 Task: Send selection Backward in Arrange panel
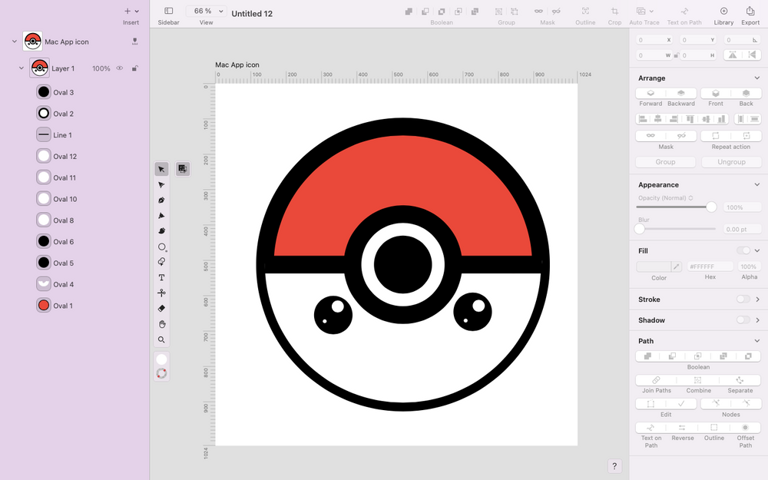click(x=681, y=93)
